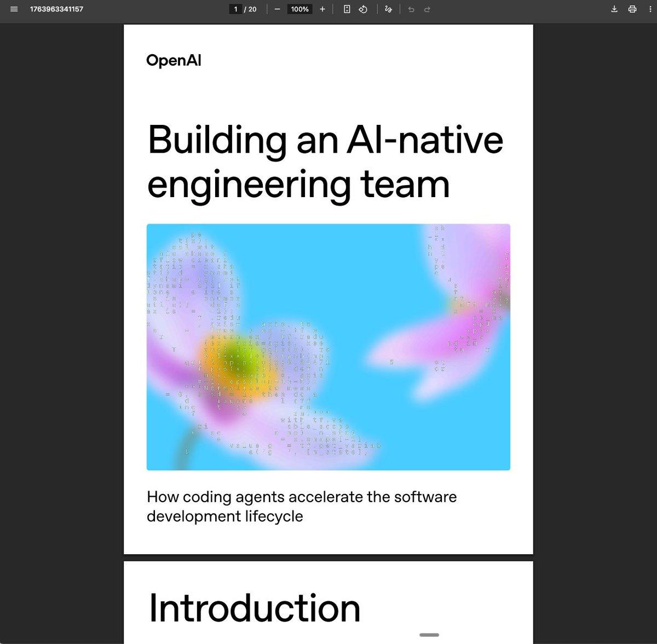The height and width of the screenshot is (644, 657).
Task: Click the flower cover illustration
Action: [x=328, y=346]
